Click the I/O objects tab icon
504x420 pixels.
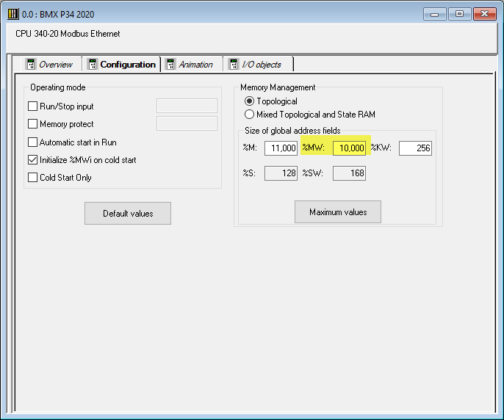click(234, 65)
